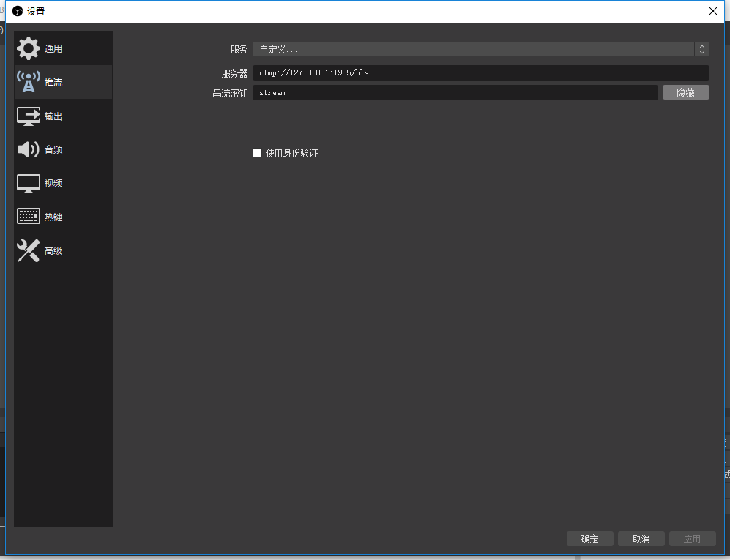Confirm settings with the 确定 button
The height and width of the screenshot is (560, 730).
590,539
